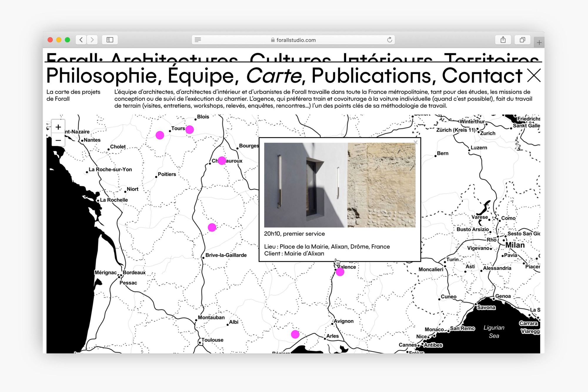Click the grey building photo in popup

point(305,185)
